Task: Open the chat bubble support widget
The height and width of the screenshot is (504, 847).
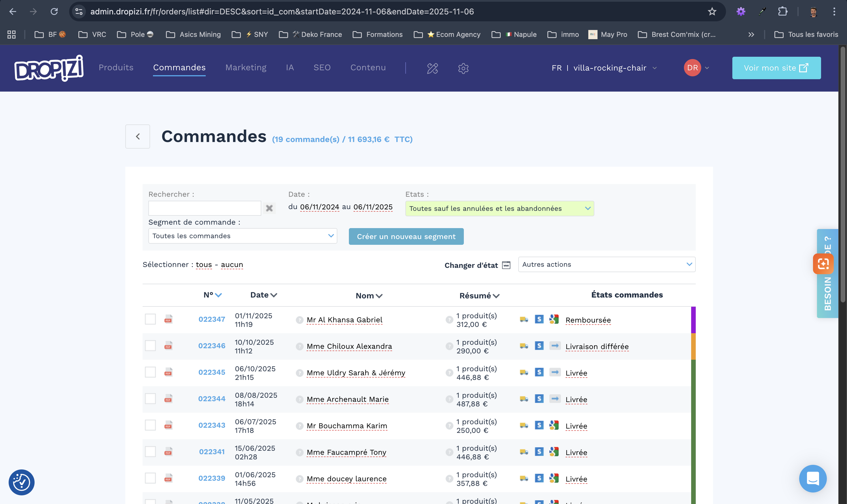Action: [812, 479]
